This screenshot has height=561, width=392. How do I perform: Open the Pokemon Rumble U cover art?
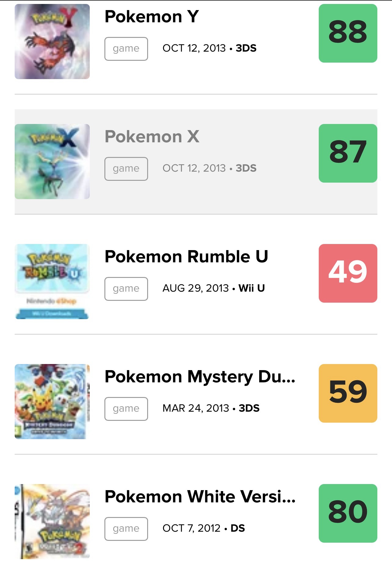(52, 282)
